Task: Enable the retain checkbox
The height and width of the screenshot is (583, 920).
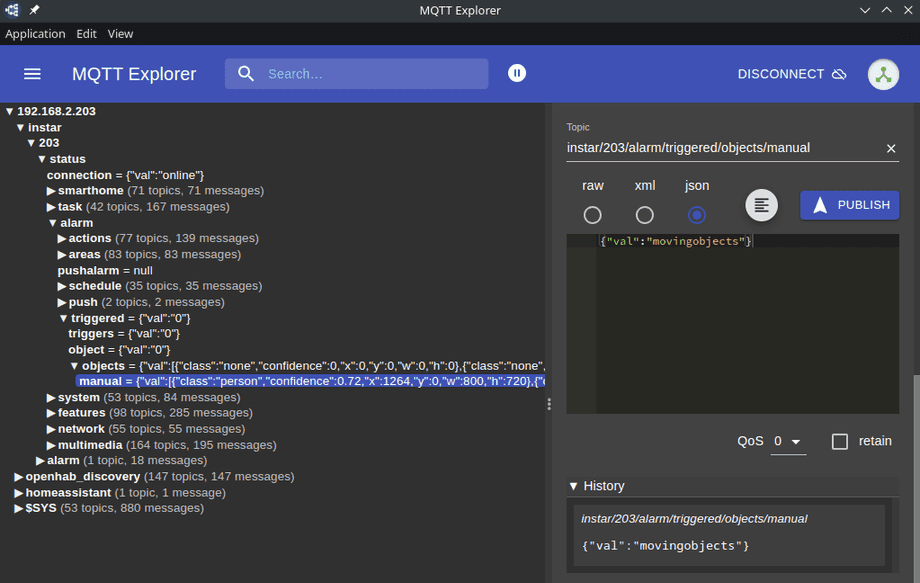Action: [x=839, y=441]
